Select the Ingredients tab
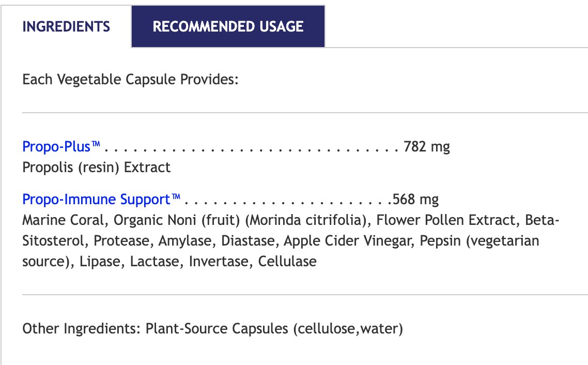The width and height of the screenshot is (588, 365). pos(66,27)
